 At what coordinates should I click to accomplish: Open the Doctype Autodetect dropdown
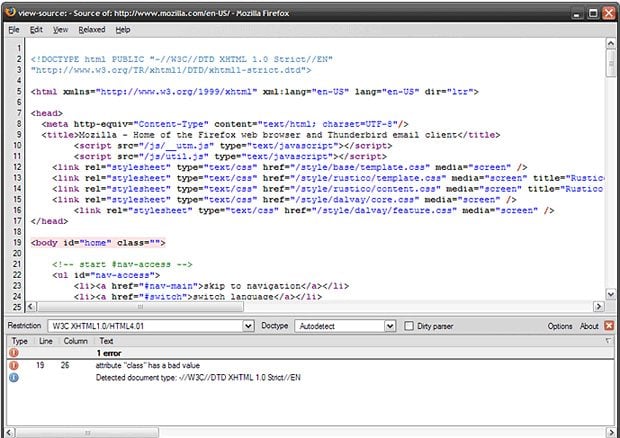click(x=344, y=326)
